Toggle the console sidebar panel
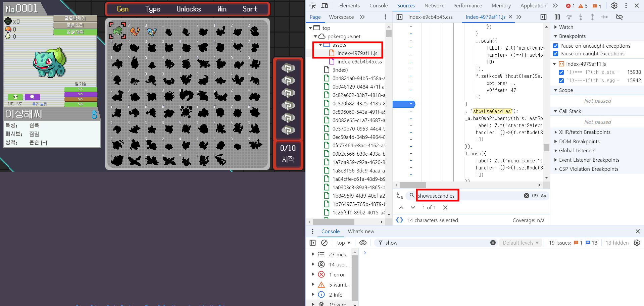This screenshot has width=644, height=306. pos(312,243)
